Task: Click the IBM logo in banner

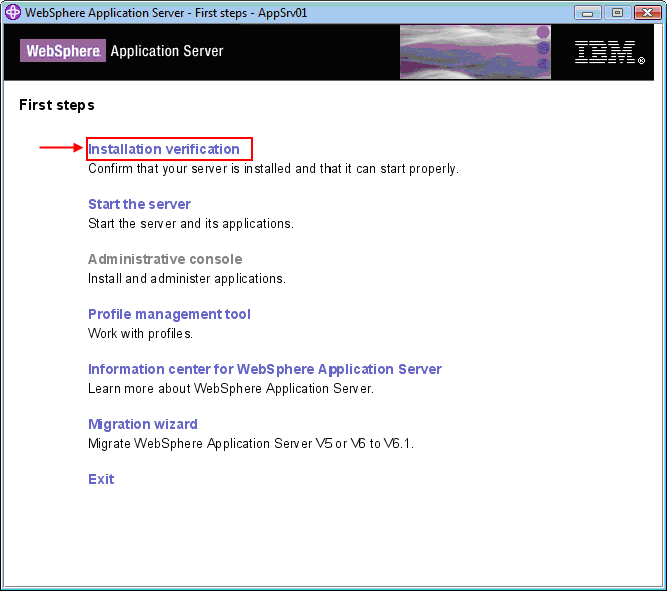Action: pyautogui.click(x=610, y=52)
